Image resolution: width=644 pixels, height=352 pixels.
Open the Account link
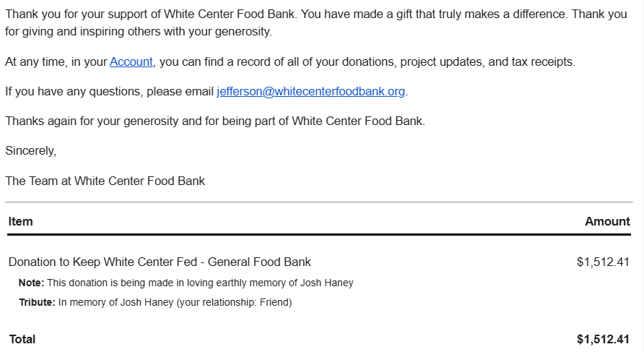point(131,61)
